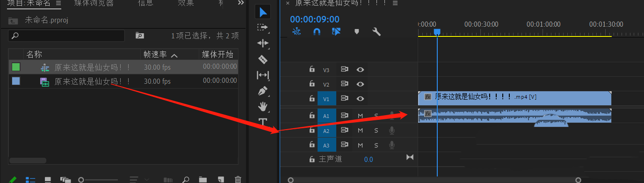Pick the Track Select Forward tool

tap(263, 27)
